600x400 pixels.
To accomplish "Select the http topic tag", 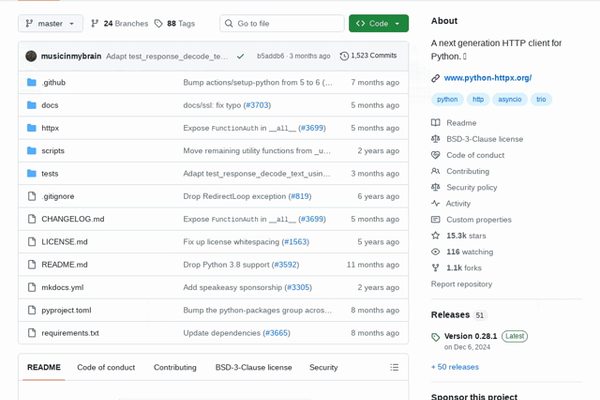I will (x=478, y=99).
